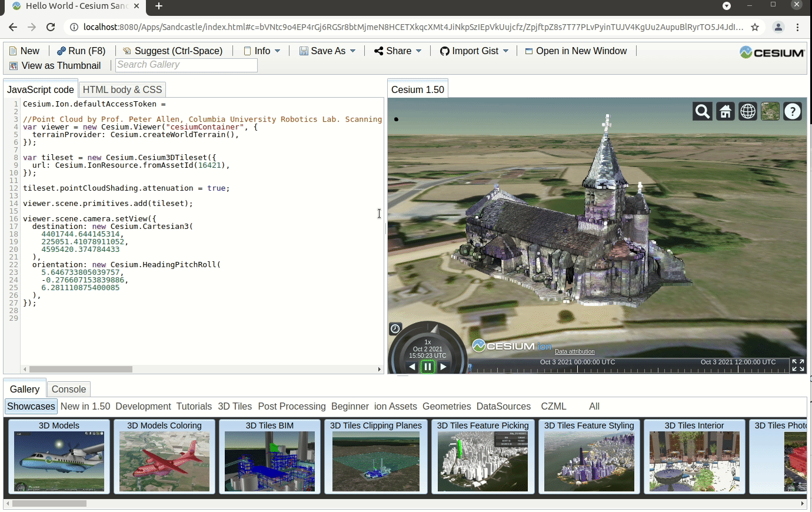Open the Geometries gallery category
The width and height of the screenshot is (812, 512).
[x=447, y=407]
